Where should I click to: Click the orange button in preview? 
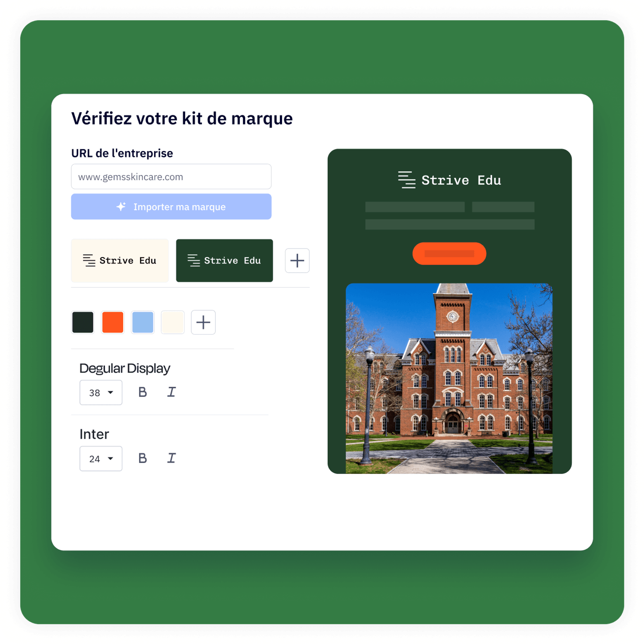coord(449,254)
